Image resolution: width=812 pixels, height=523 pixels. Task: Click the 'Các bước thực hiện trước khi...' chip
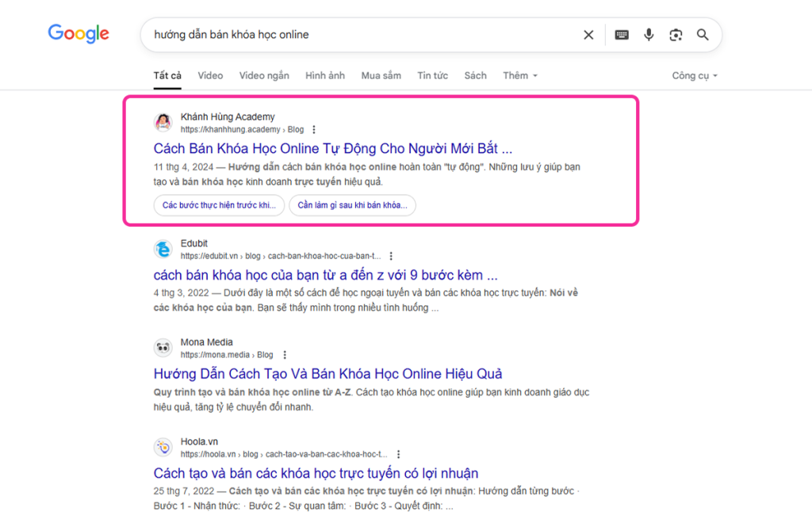point(219,205)
